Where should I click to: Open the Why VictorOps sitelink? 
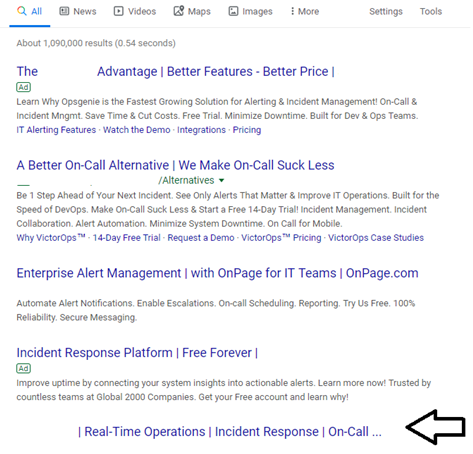(x=51, y=238)
